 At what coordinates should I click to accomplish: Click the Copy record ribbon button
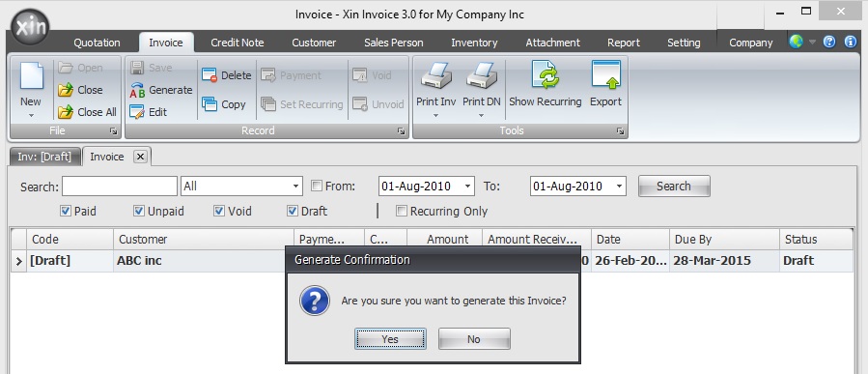(x=224, y=104)
